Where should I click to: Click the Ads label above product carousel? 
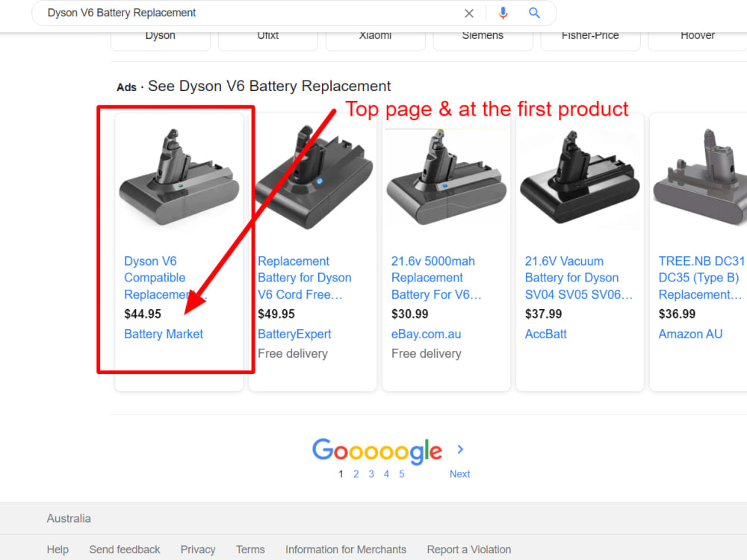126,87
